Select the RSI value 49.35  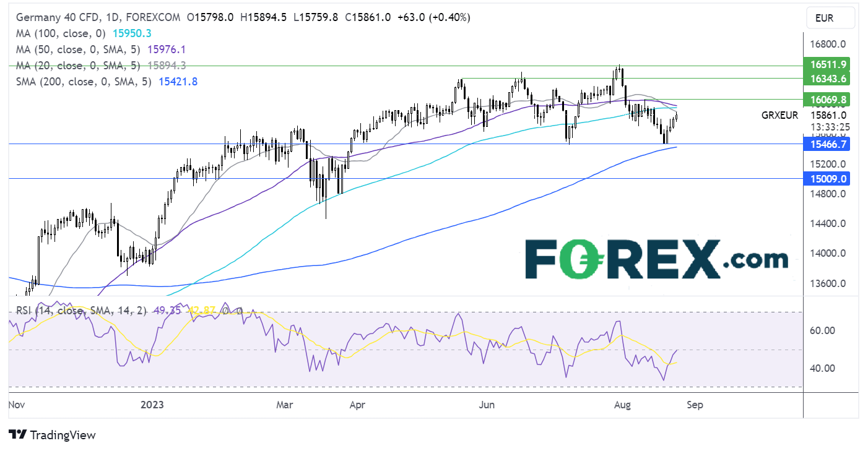click(167, 311)
